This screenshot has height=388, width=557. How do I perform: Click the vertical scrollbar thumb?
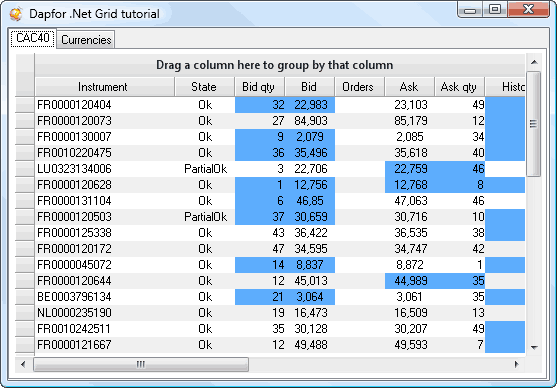pos(534,124)
